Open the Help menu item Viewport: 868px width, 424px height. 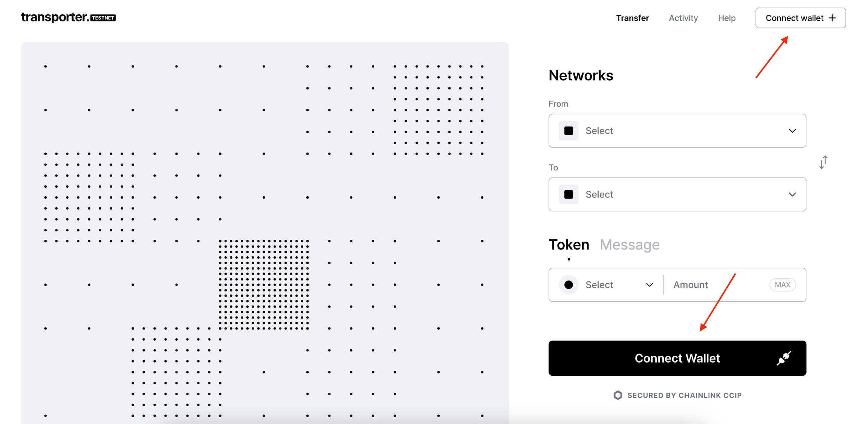click(727, 18)
